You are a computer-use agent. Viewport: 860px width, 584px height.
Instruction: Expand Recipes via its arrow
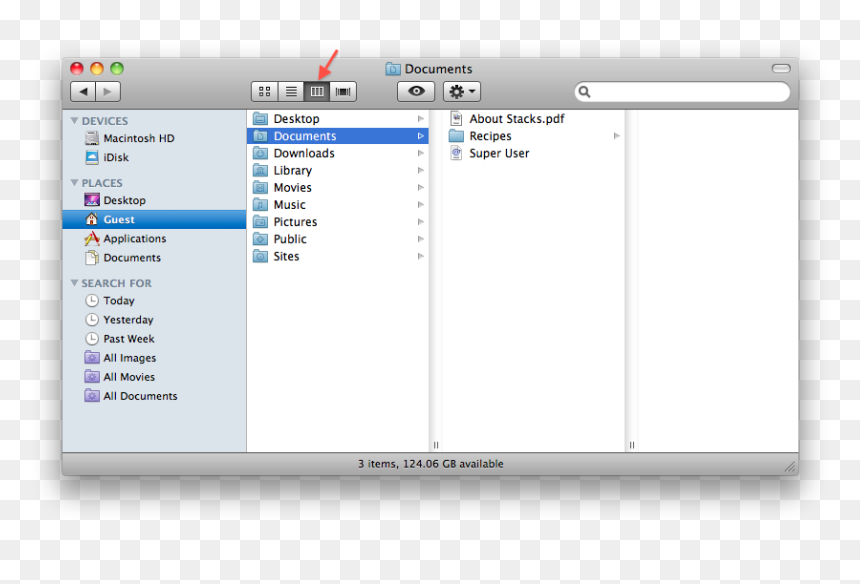pos(616,136)
